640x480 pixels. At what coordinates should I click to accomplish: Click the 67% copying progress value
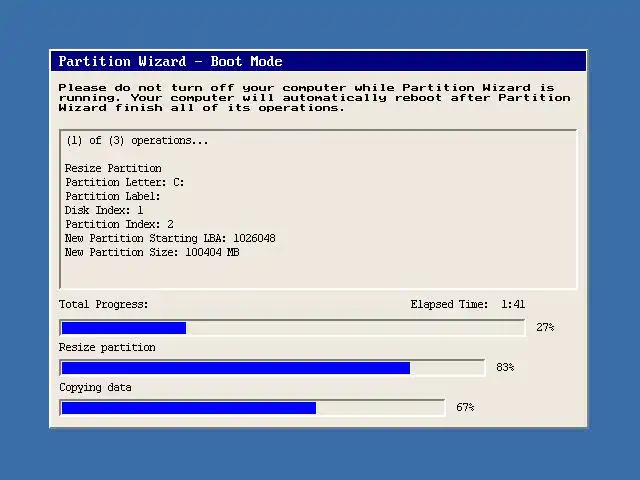465,407
